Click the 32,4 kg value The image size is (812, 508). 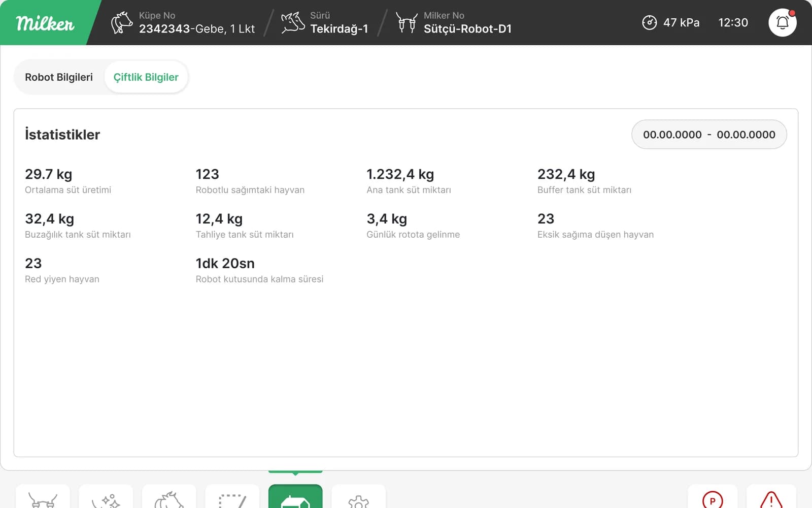(x=49, y=219)
